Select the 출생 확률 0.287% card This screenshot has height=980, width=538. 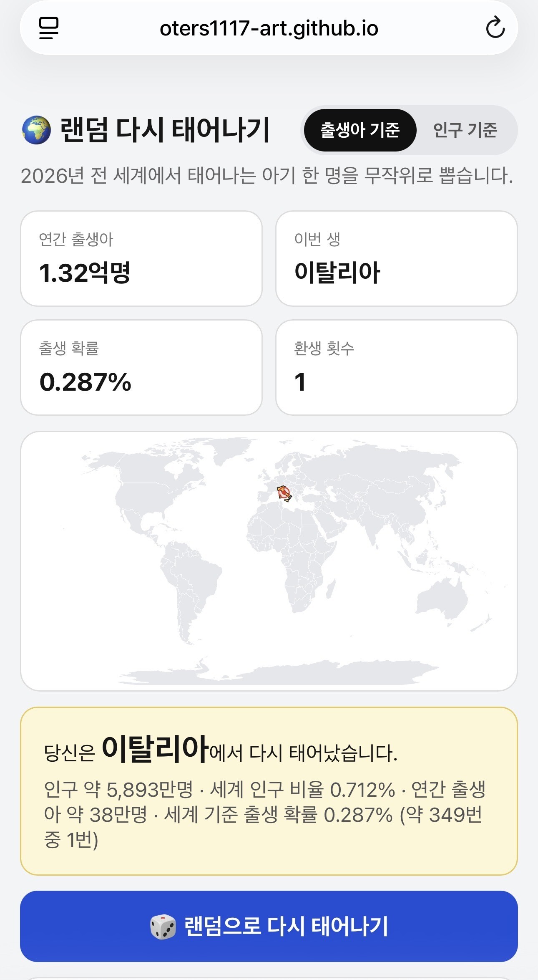tap(141, 367)
